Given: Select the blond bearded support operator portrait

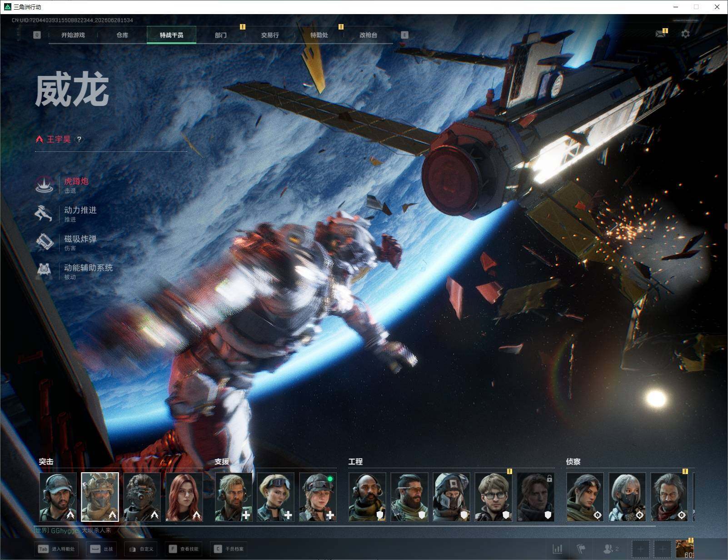Looking at the screenshot, I should 234,497.
